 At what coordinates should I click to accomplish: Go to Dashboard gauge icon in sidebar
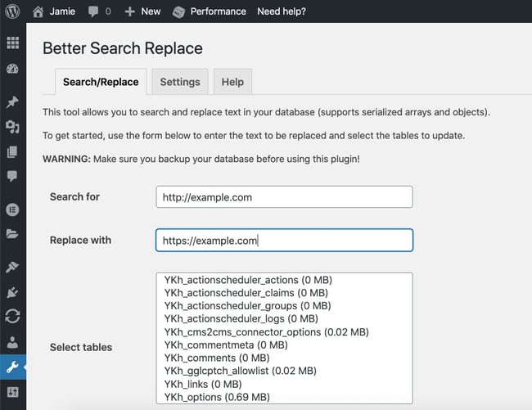[12, 69]
